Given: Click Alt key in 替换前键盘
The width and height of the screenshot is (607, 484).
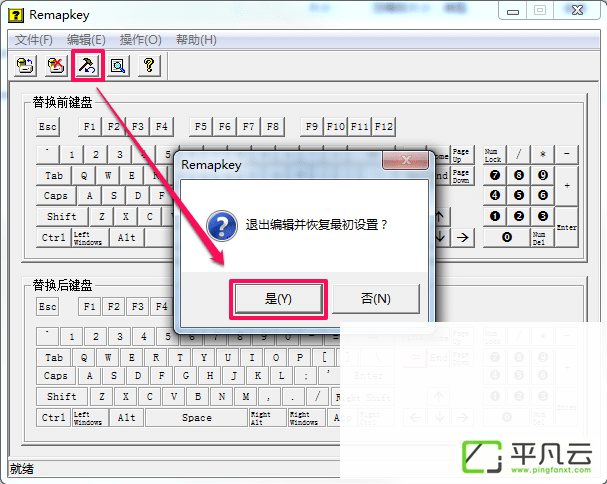Looking at the screenshot, I should (x=127, y=237).
